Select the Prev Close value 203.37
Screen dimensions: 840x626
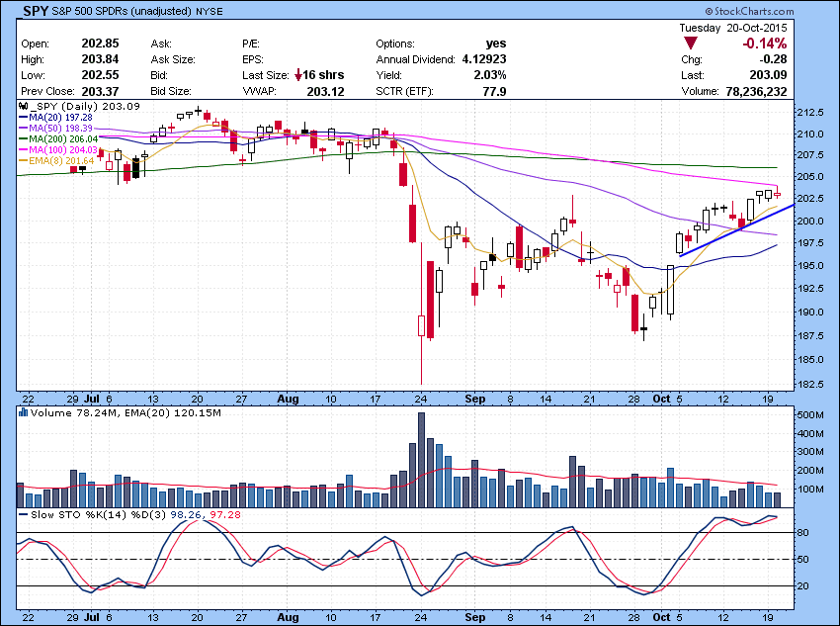click(100, 91)
